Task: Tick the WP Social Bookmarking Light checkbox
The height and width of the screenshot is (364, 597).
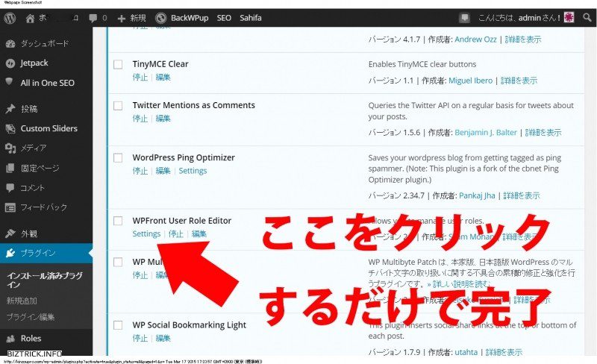Action: click(x=118, y=325)
